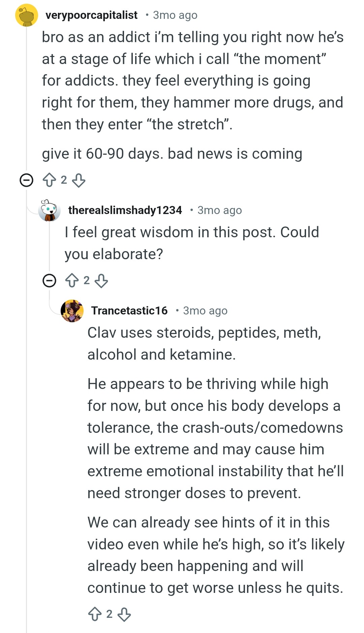Open therealslimshady1234's snoo avatar

pyautogui.click(x=50, y=210)
